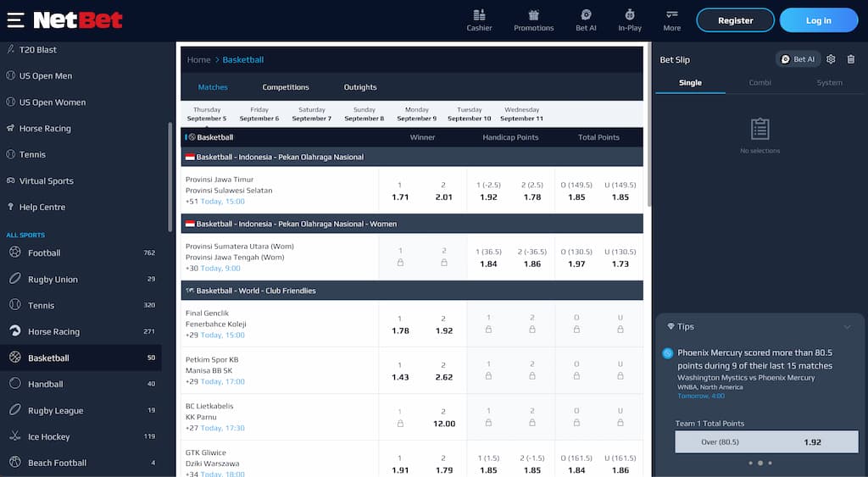Switch to Matches tab

tap(213, 87)
